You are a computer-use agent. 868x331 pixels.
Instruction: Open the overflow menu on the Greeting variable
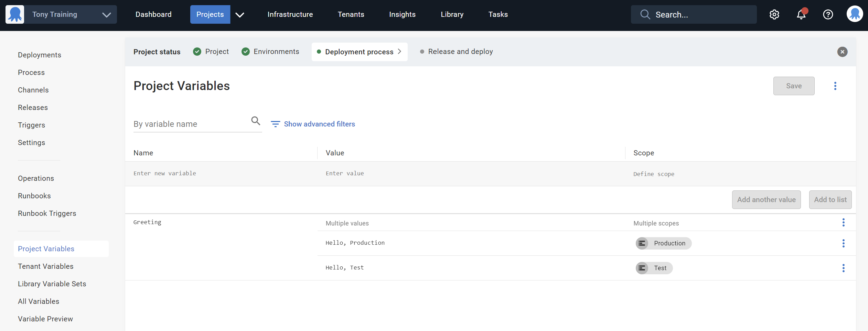click(x=844, y=222)
